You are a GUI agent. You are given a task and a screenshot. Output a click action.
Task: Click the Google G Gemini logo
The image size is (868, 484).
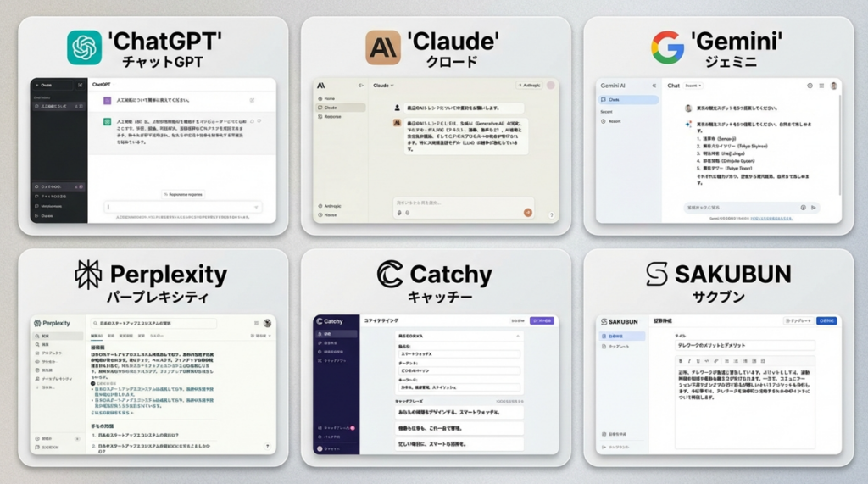point(667,47)
